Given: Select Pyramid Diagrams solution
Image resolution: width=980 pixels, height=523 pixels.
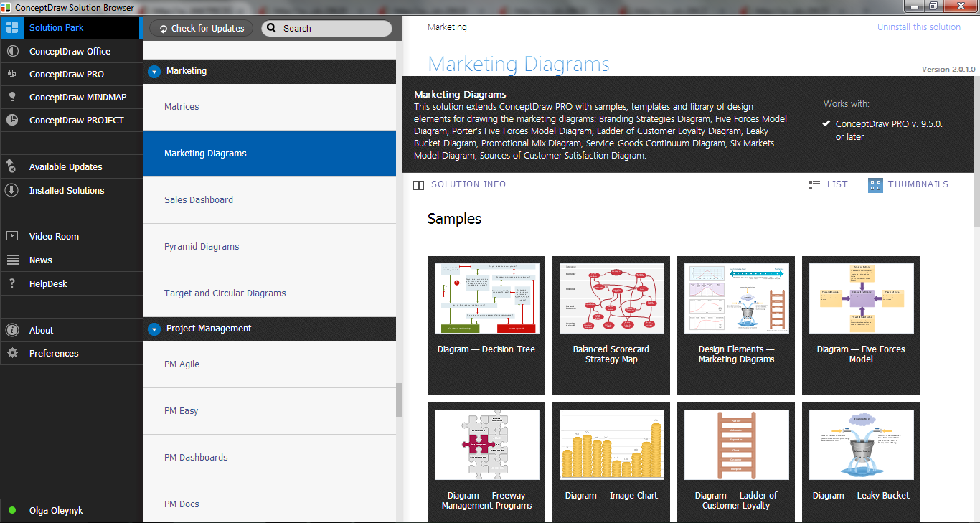Looking at the screenshot, I should tap(270, 247).
